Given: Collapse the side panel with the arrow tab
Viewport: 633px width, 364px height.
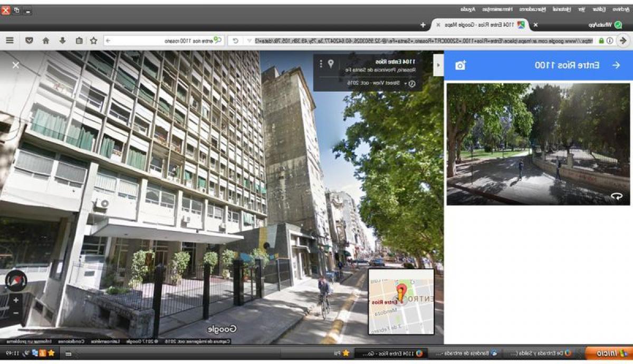Looking at the screenshot, I should [x=438, y=65].
